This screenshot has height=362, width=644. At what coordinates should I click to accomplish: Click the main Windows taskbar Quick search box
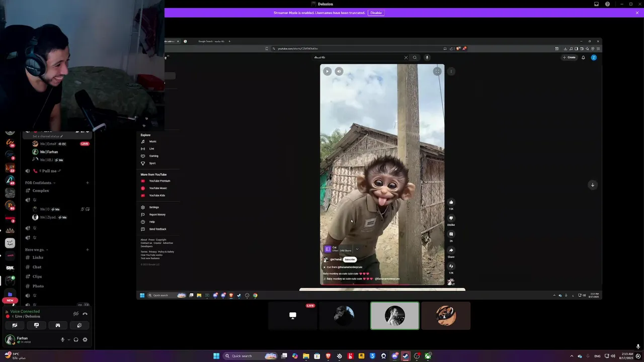(250, 356)
